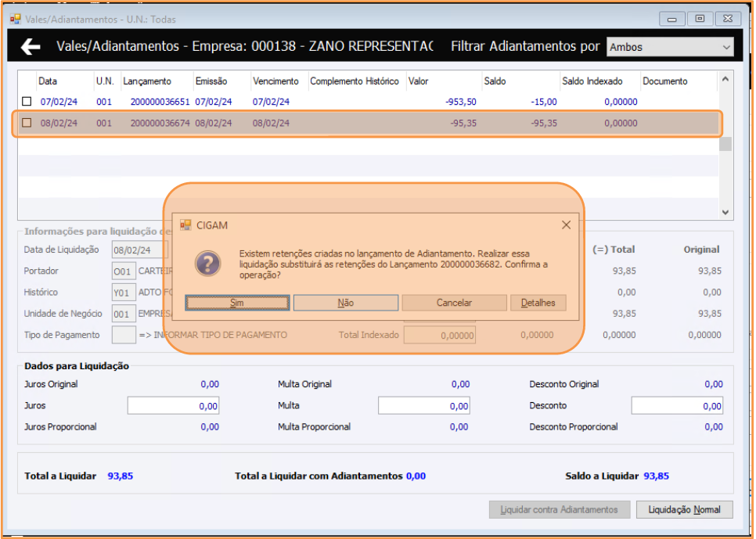Click Liquidar contra Adiantamentos button

pyautogui.click(x=560, y=509)
